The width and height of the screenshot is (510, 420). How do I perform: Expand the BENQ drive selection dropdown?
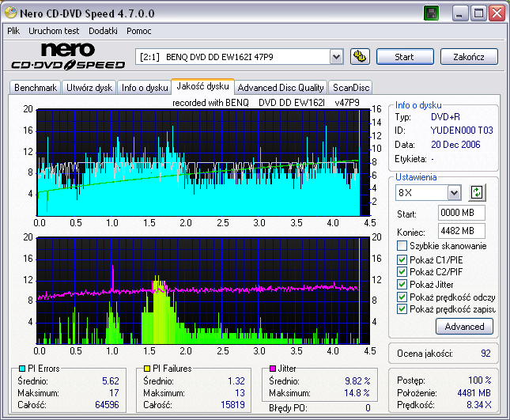tap(336, 57)
